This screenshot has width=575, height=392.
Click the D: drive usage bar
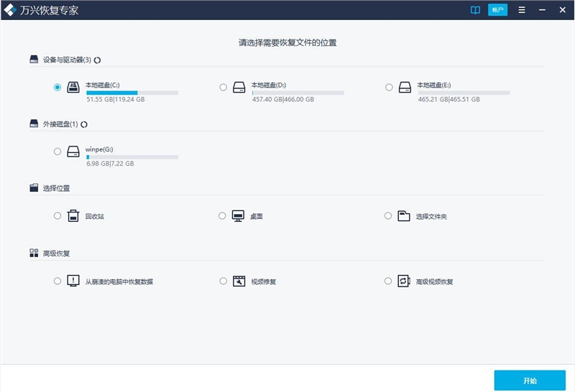point(298,93)
